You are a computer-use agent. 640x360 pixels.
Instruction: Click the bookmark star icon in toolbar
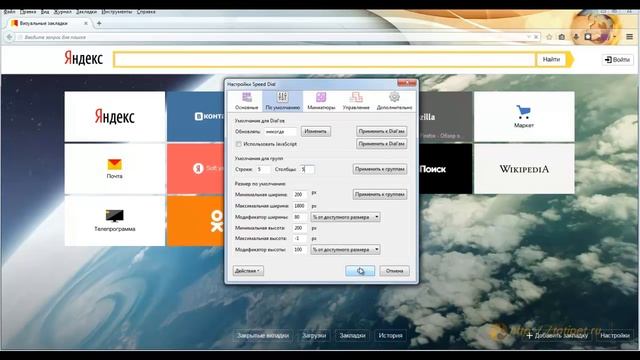click(549, 37)
